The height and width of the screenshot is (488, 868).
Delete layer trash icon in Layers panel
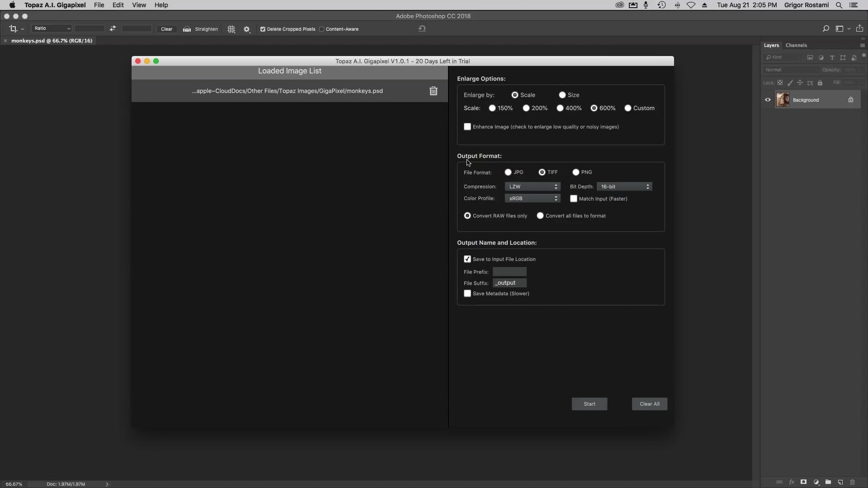tap(852, 482)
